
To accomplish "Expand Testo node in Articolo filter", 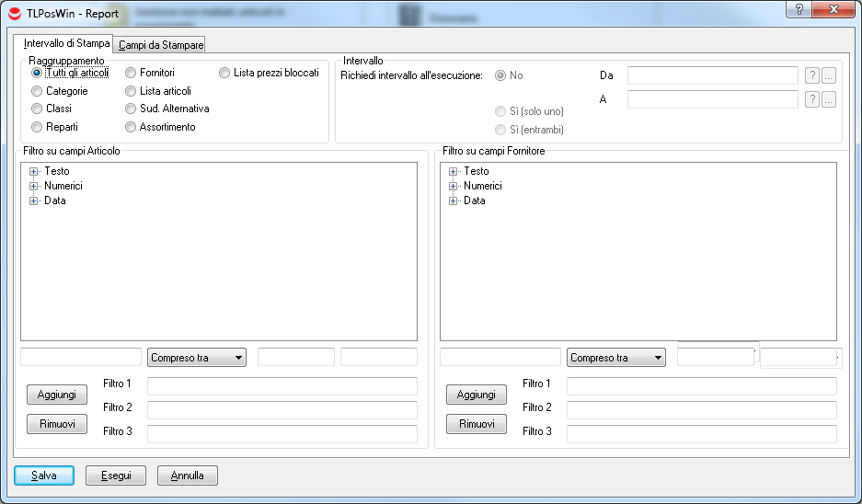I will coord(34,171).
